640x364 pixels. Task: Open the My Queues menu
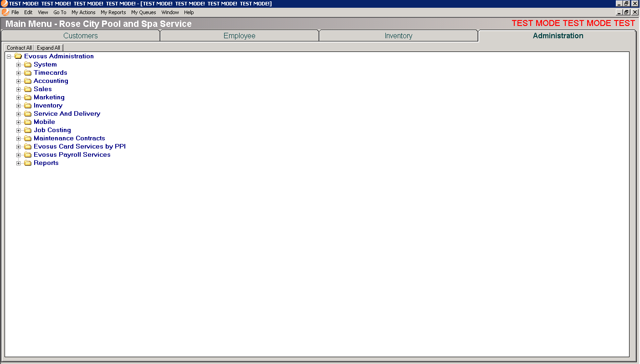143,12
